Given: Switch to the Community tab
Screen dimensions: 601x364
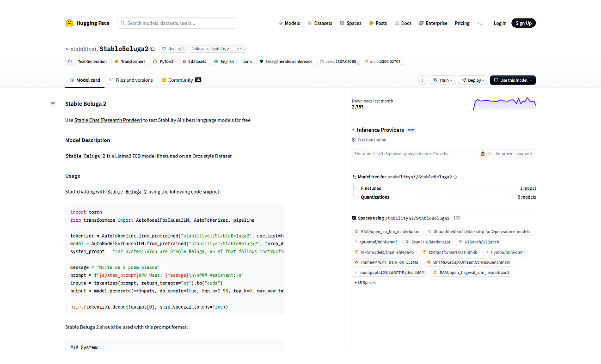Looking at the screenshot, I should [181, 80].
